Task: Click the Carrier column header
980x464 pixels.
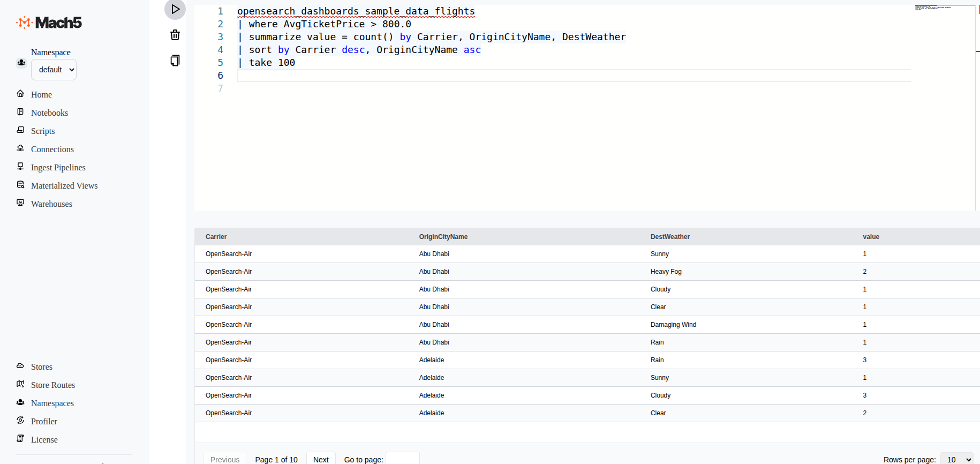Action: coord(216,237)
